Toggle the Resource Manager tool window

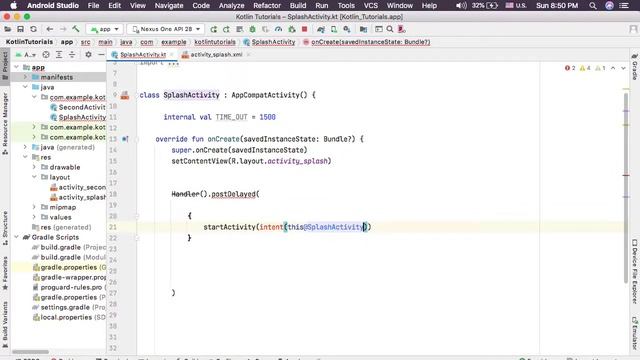tap(5, 123)
